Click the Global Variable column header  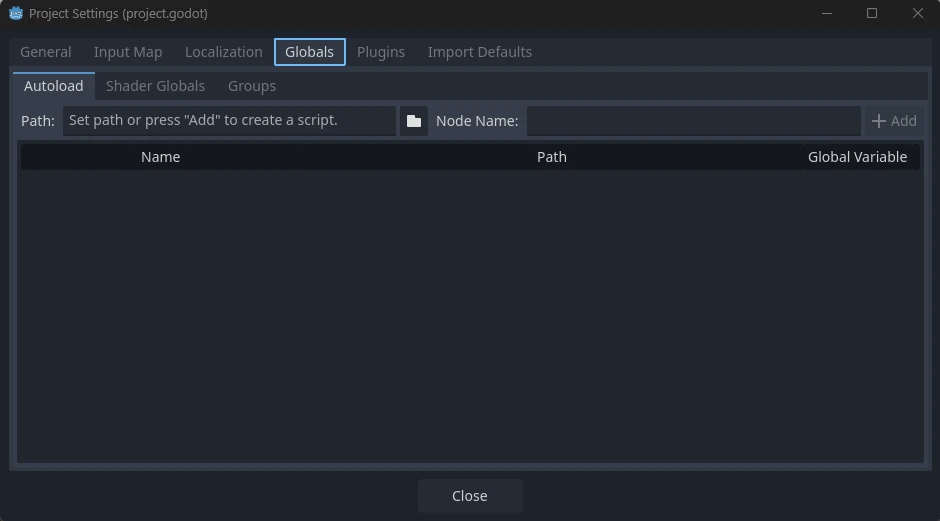857,157
